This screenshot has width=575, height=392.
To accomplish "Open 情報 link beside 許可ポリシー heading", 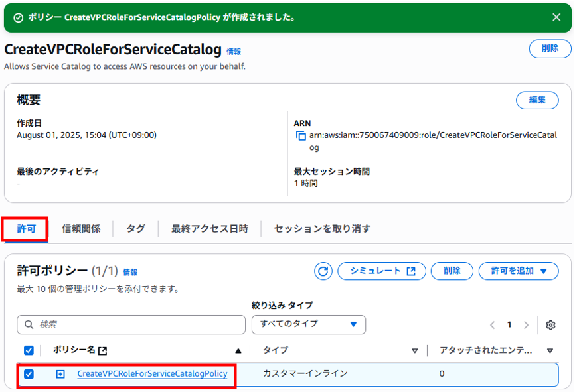I will [130, 272].
